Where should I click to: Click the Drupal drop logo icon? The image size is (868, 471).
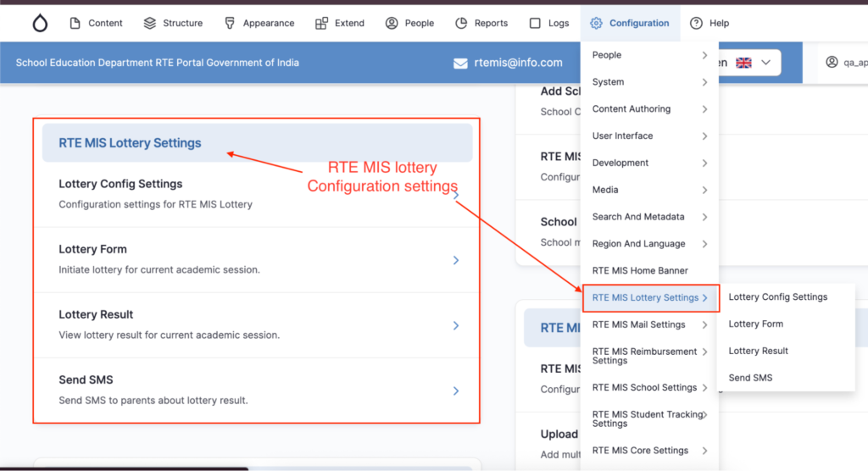pyautogui.click(x=40, y=23)
